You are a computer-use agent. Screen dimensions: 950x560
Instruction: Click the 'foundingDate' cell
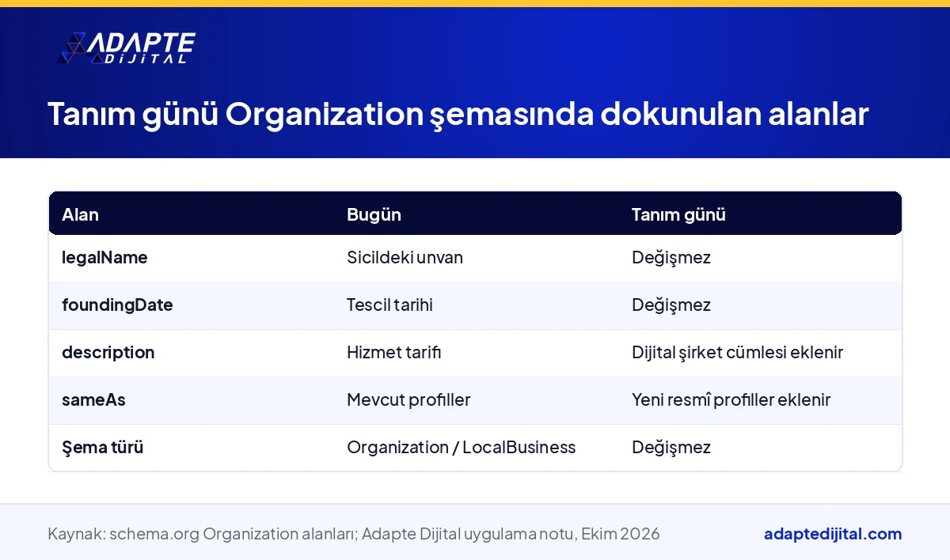pos(117,305)
